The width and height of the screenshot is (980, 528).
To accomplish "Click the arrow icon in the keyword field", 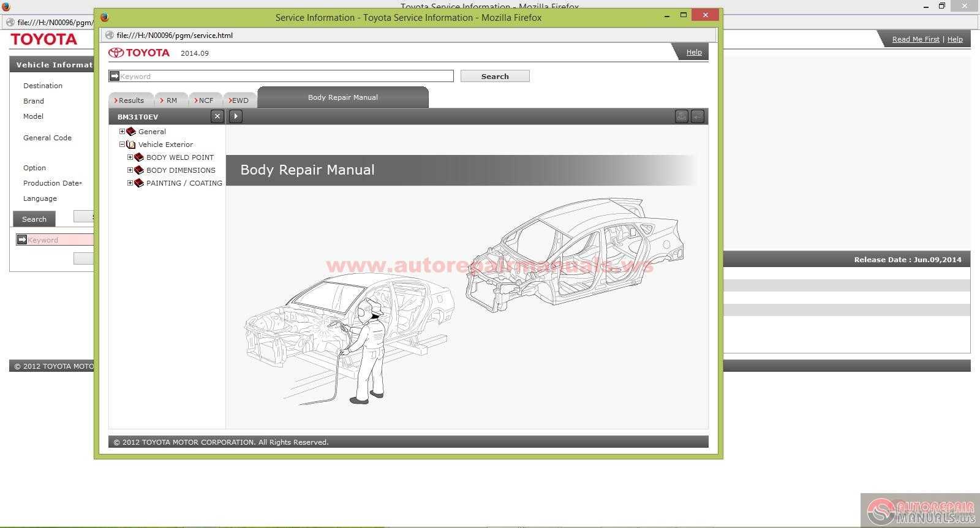I will (115, 76).
